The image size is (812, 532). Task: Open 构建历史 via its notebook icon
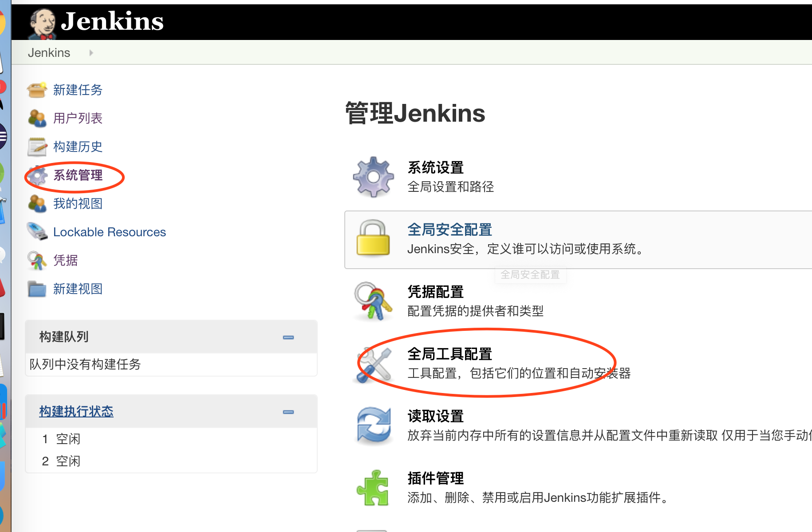37,146
